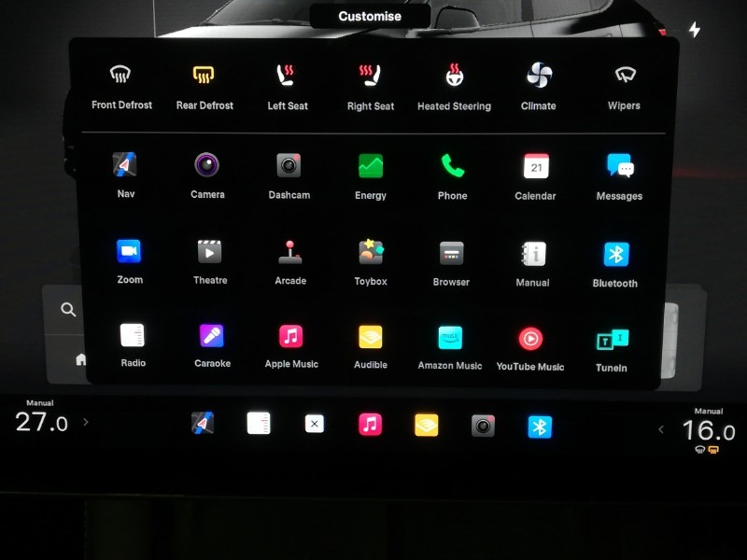The image size is (747, 560).
Task: Tap the Bluetooth icon in bottom dock
Action: click(x=540, y=427)
